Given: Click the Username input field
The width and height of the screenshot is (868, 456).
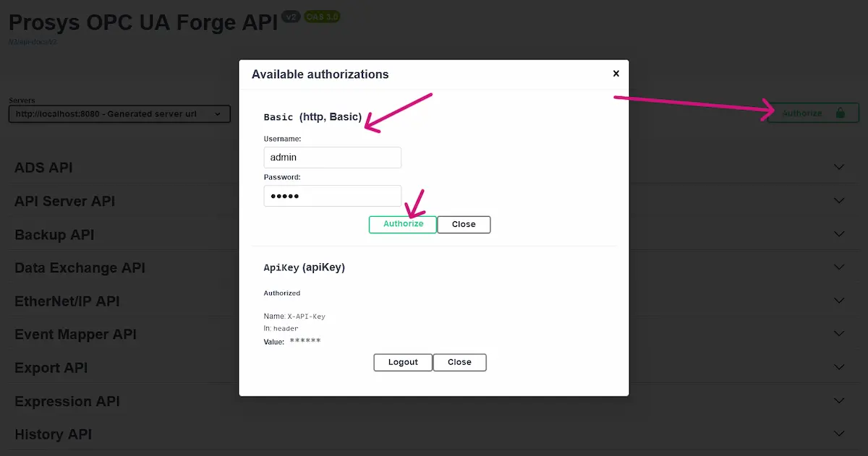Looking at the screenshot, I should click(x=332, y=158).
